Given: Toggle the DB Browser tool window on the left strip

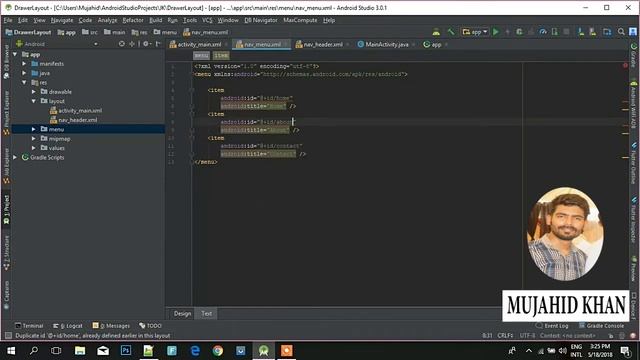Looking at the screenshot, I should click(6, 62).
